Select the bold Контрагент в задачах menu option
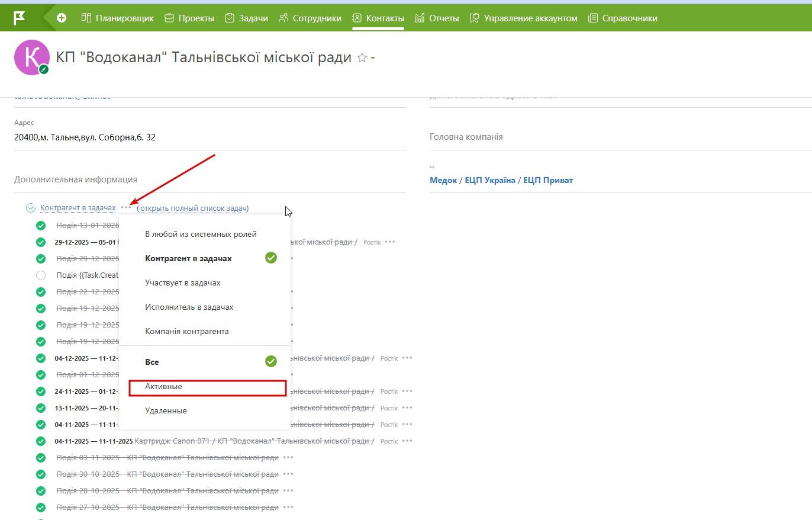The width and height of the screenshot is (812, 520). click(x=205, y=258)
